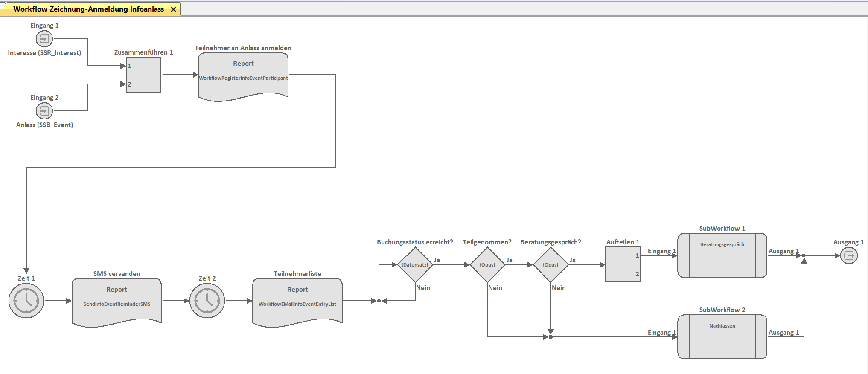Click the WorkflowEMailInfoEventEntryList text
868x374 pixels.
(x=297, y=304)
